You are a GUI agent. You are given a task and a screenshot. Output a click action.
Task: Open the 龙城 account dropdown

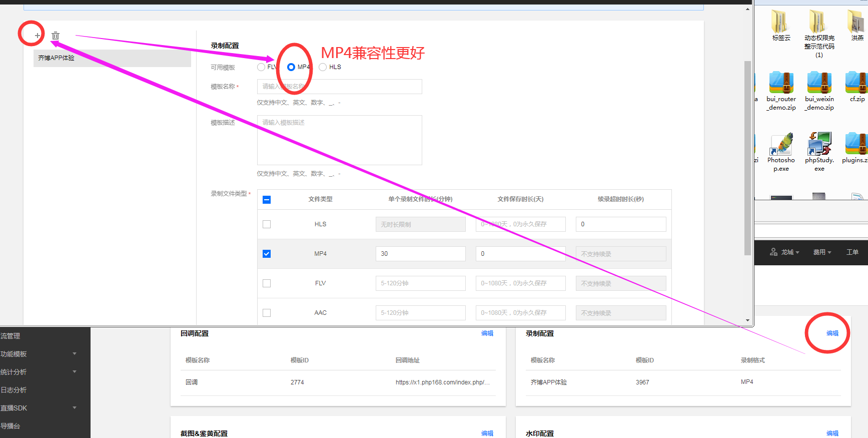click(784, 252)
